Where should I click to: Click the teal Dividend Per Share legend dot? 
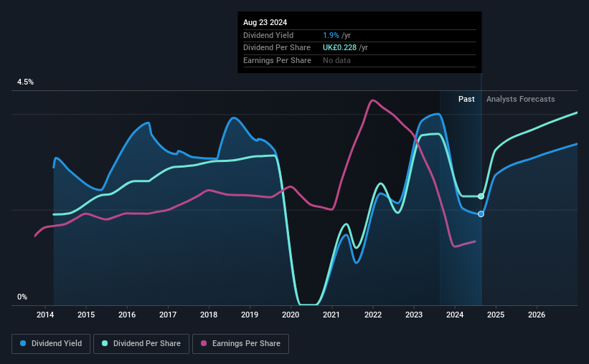coord(105,343)
